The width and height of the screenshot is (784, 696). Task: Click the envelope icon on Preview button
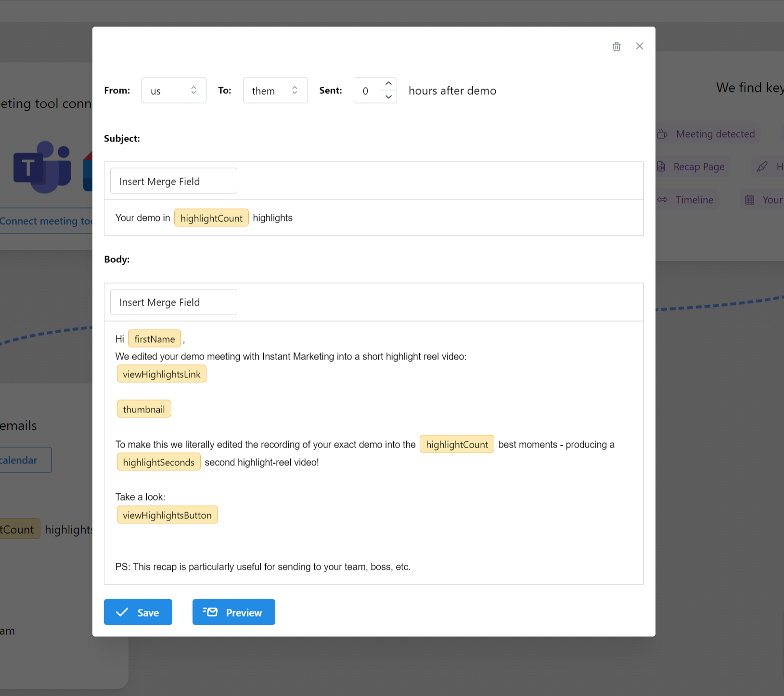point(210,612)
